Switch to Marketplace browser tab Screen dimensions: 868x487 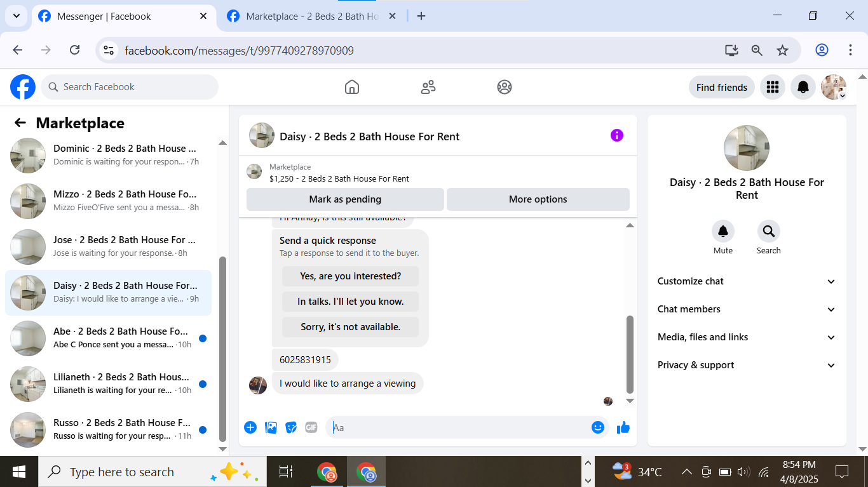(311, 17)
